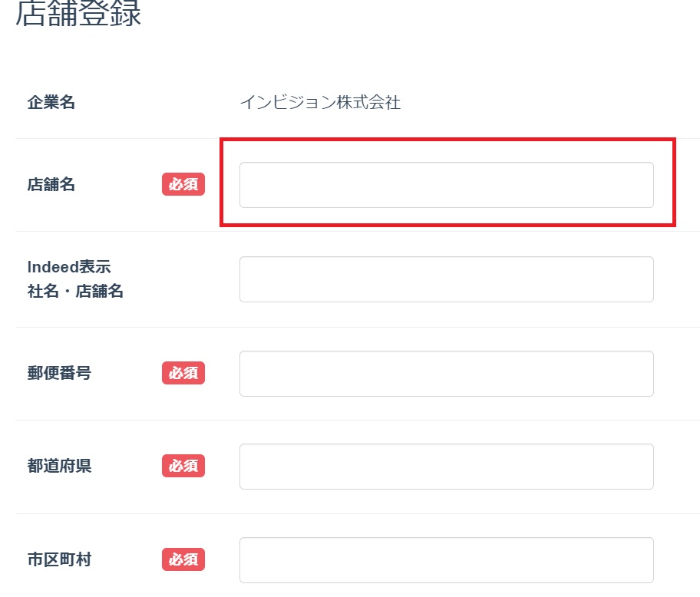Screen dimensions: 700x597
Task: Click the 市区町村 input field
Action: click(446, 560)
